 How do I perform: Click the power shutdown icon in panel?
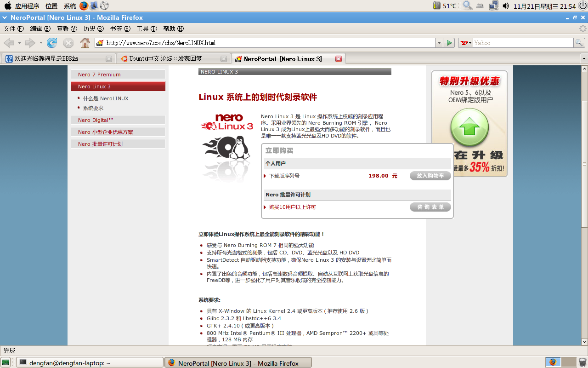tap(582, 6)
